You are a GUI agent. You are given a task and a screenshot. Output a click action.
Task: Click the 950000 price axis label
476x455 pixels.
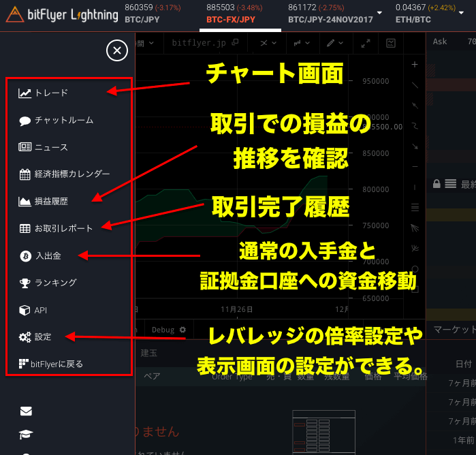(x=375, y=82)
